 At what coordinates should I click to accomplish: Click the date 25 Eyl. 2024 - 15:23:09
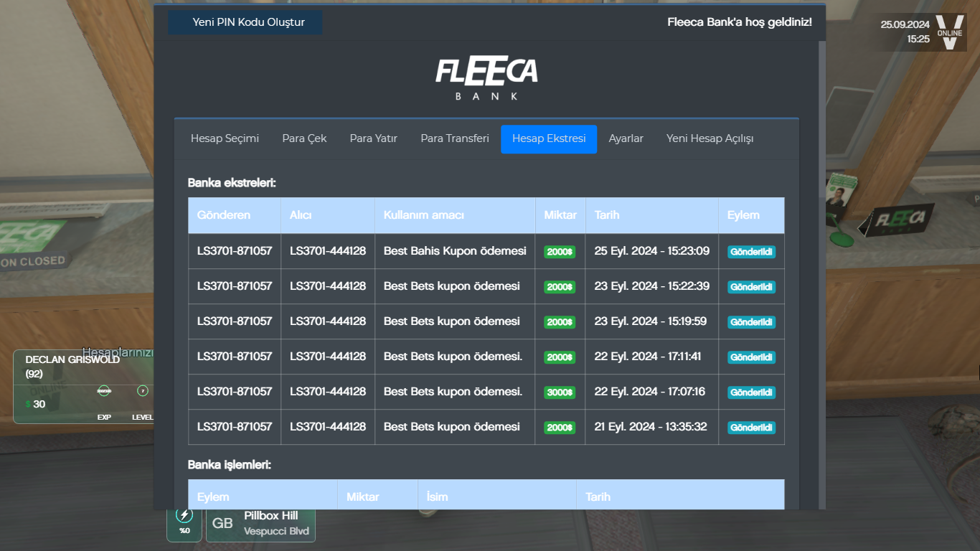(x=652, y=251)
